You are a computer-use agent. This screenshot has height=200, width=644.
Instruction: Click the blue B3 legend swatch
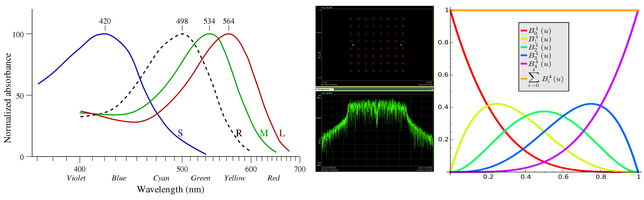coord(524,55)
